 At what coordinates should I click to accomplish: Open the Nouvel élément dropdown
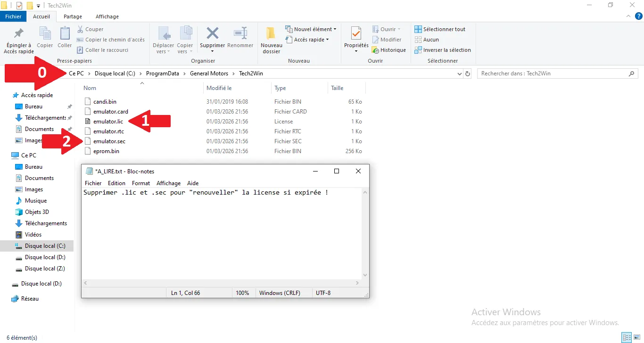311,29
